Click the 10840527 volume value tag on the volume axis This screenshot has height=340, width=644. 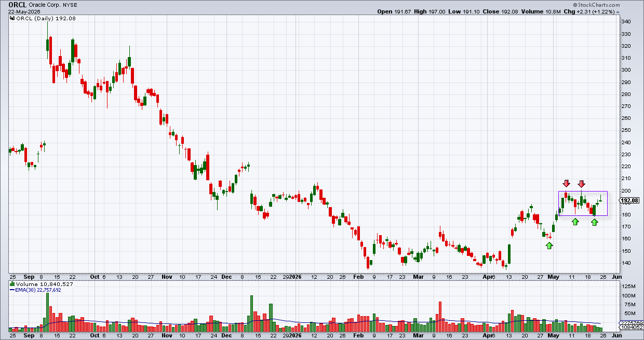coord(630,328)
